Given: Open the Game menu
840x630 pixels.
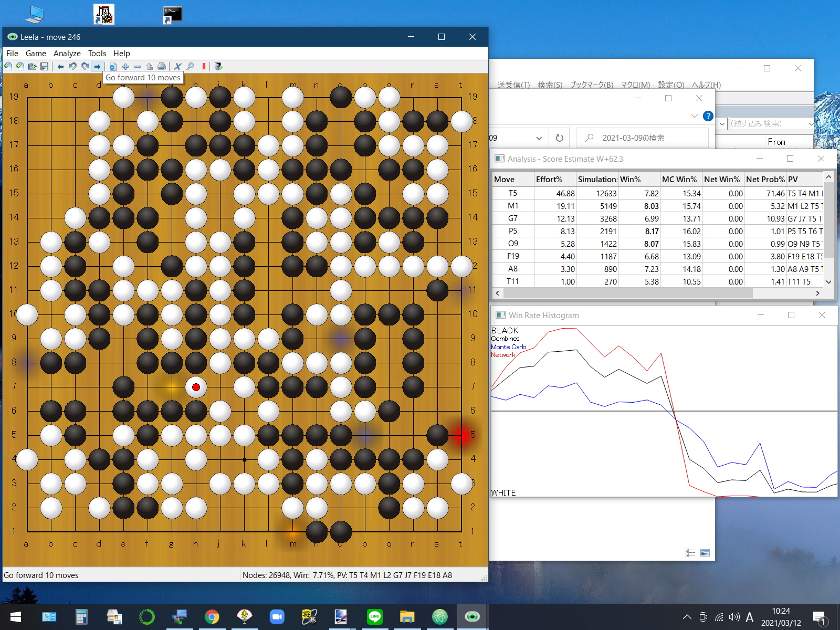Looking at the screenshot, I should 36,53.
